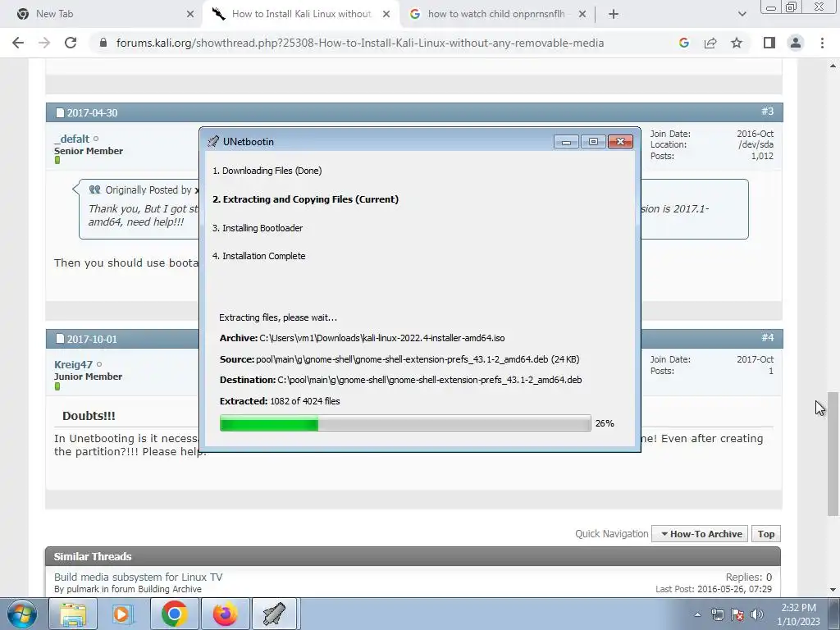
Task: Click the padlock site info icon
Action: (x=103, y=43)
